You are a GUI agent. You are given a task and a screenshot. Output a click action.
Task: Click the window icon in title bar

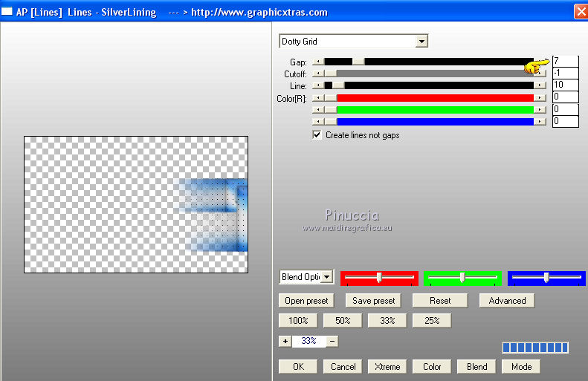(x=7, y=12)
